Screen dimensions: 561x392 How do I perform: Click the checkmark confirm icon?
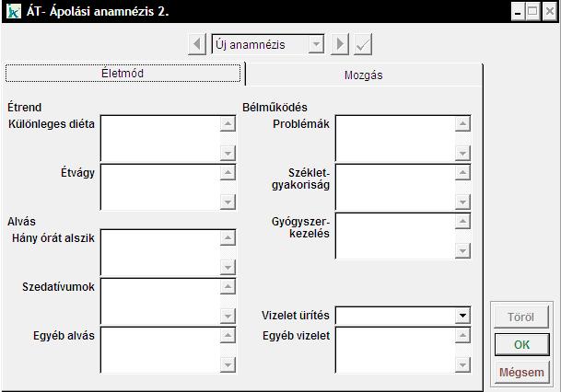point(363,44)
